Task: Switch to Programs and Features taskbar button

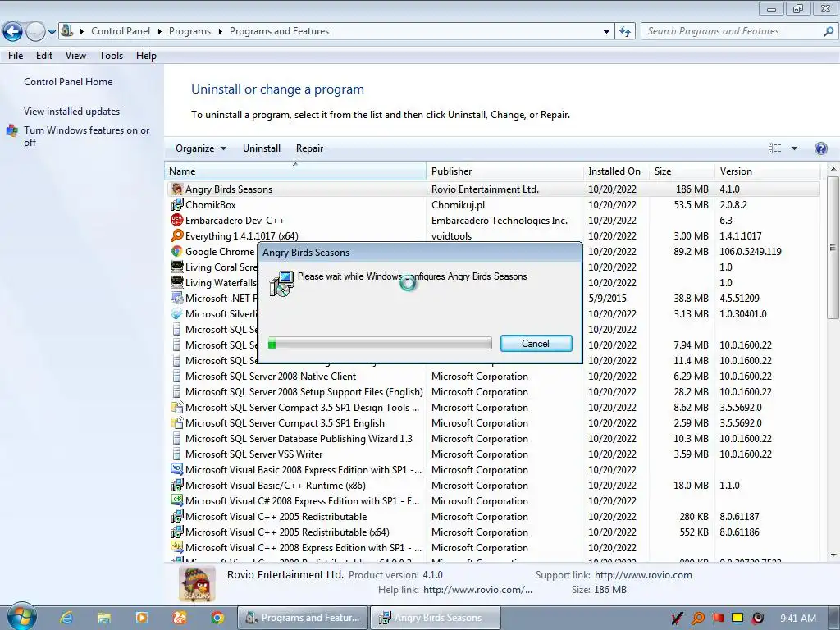Action: (x=303, y=618)
